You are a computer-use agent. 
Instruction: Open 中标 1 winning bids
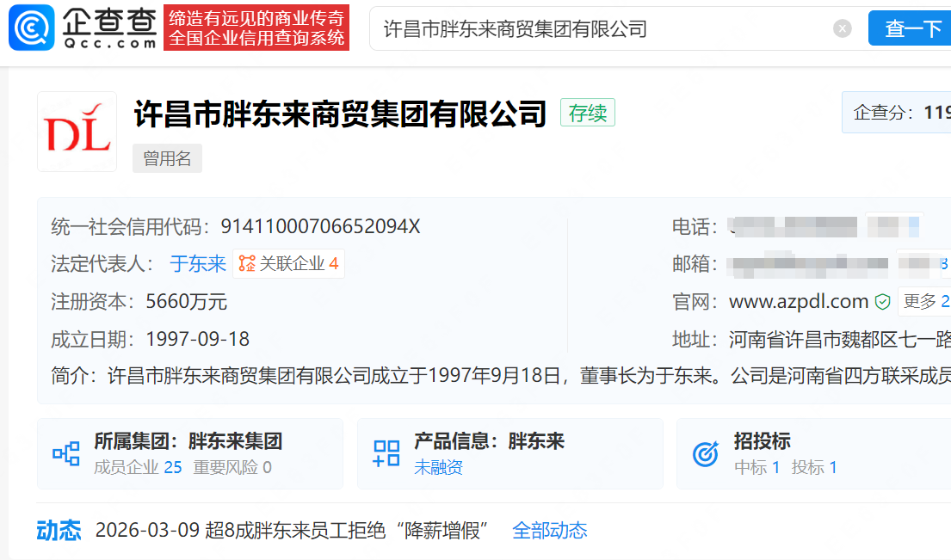[756, 468]
